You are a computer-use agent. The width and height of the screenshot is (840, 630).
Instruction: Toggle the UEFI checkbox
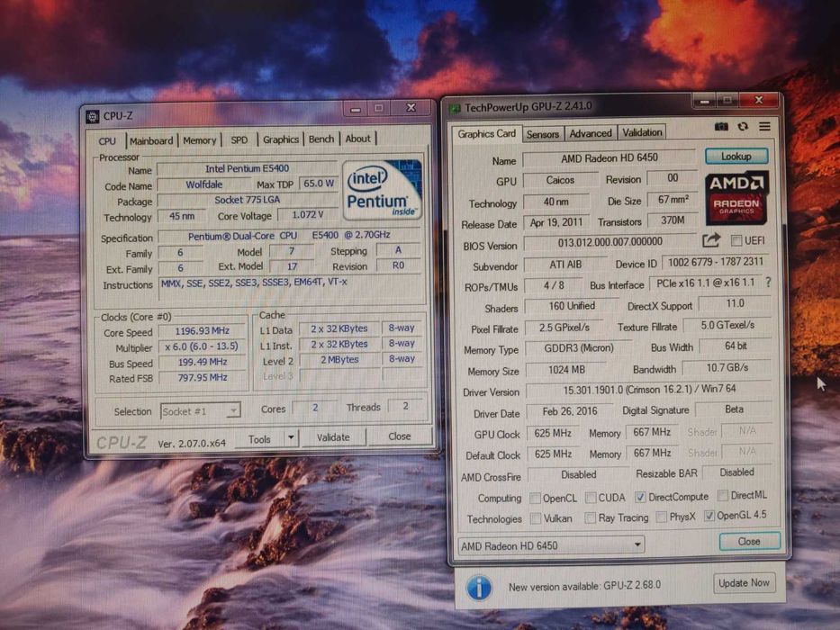click(x=736, y=240)
